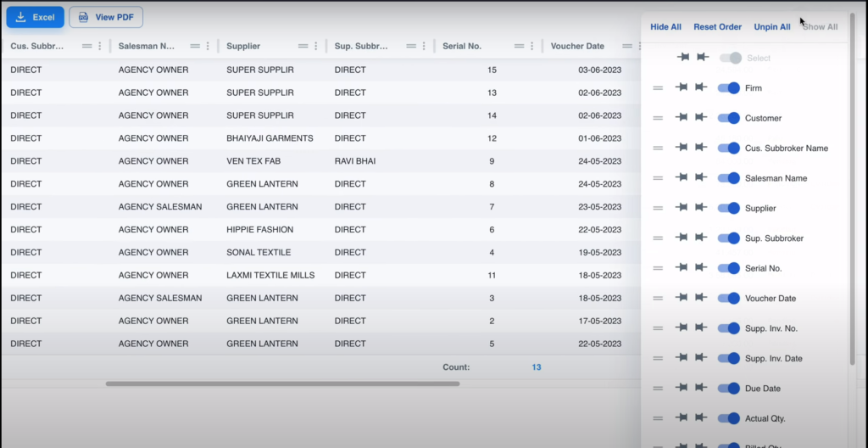Toggle off the Firm column visibility
This screenshot has width=868, height=448.
tap(729, 87)
